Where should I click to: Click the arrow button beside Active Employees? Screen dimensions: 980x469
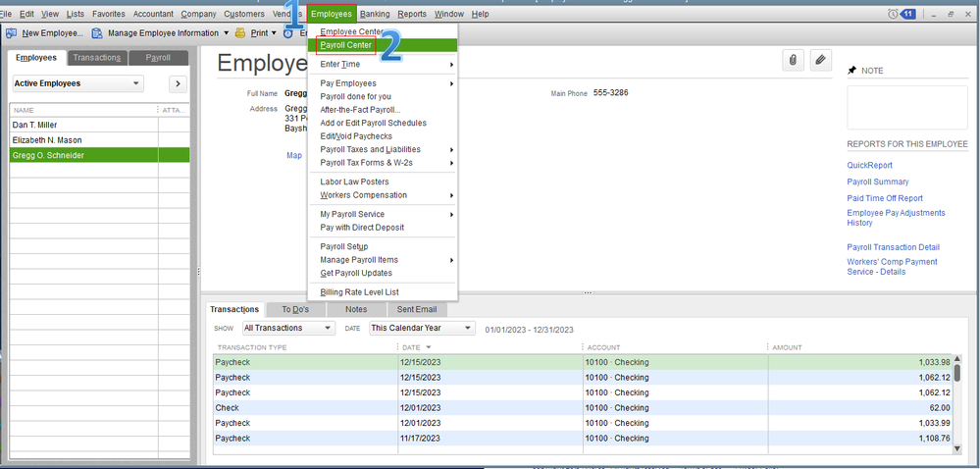tap(179, 83)
